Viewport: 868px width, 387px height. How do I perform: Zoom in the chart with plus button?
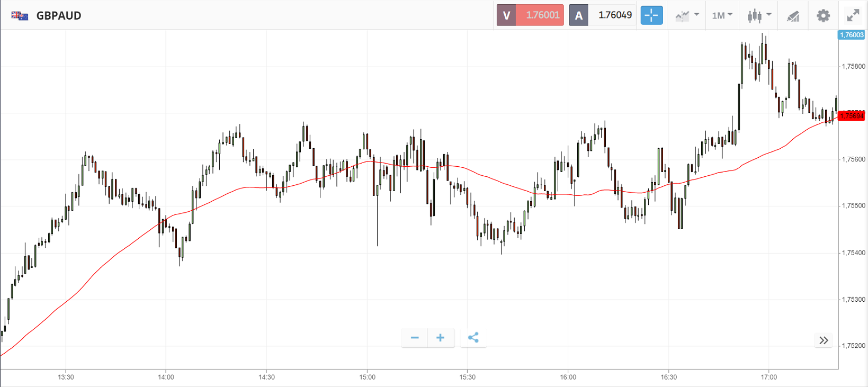(x=441, y=338)
